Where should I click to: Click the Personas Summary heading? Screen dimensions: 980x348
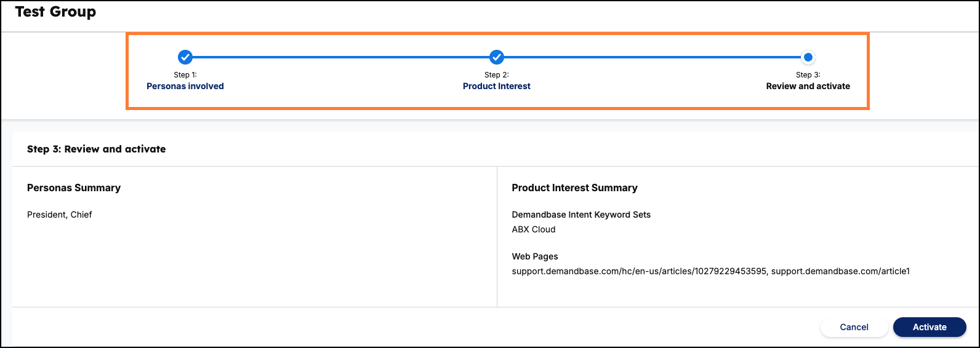(74, 188)
